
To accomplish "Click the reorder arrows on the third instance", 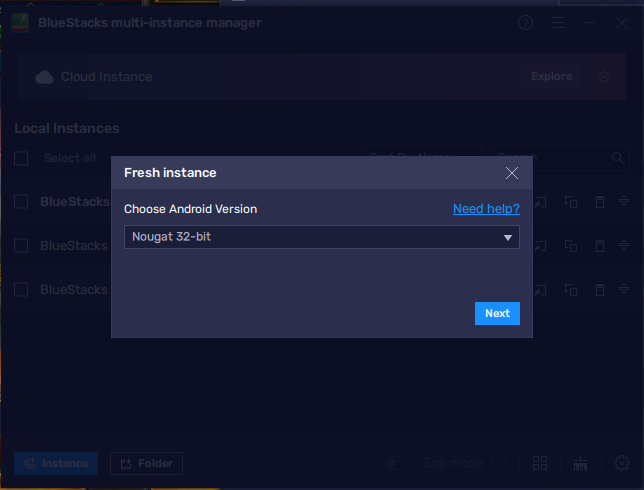I will (623, 290).
